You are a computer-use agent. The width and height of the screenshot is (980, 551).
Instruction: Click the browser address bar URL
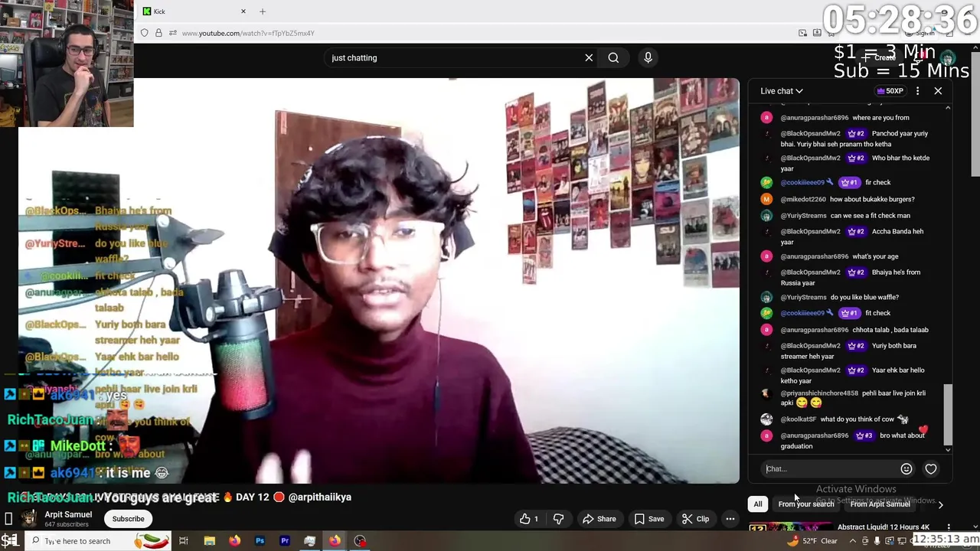point(248,33)
